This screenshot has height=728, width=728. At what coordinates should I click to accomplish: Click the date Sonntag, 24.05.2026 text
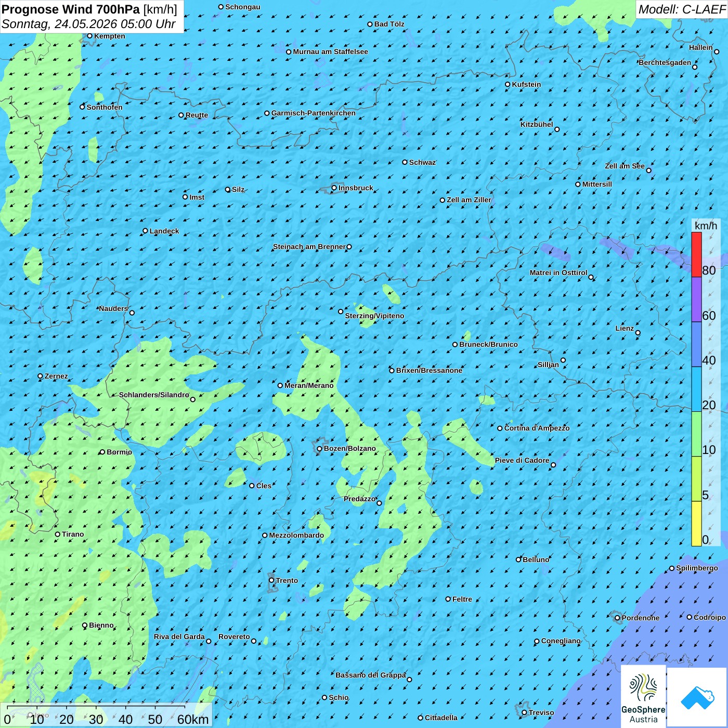pos(60,24)
